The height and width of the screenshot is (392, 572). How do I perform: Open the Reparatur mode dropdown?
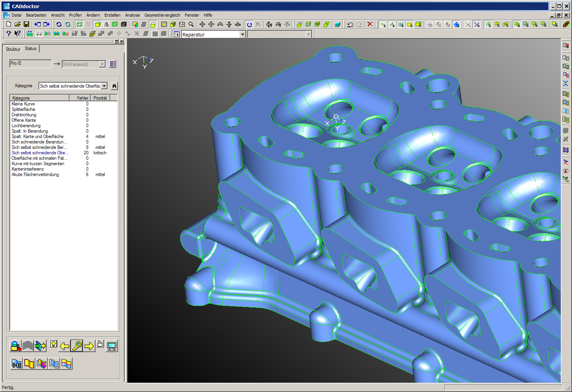tap(243, 35)
